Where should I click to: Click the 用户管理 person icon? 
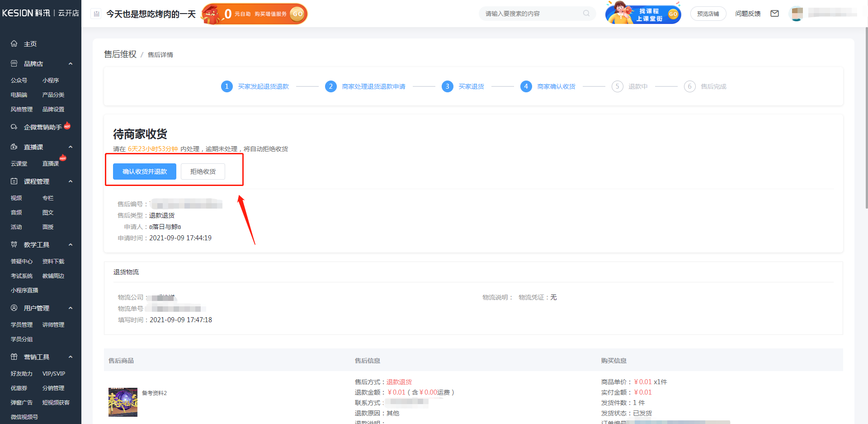(14, 308)
